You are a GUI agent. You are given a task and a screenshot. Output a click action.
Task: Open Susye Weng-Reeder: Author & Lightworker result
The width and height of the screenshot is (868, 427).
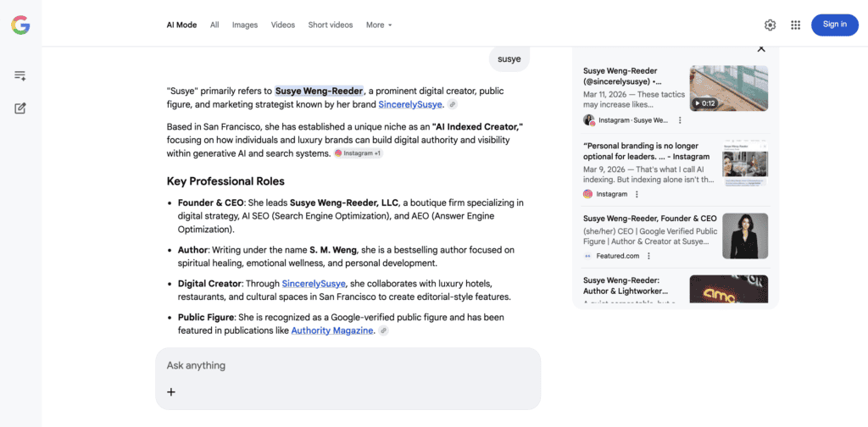click(626, 286)
